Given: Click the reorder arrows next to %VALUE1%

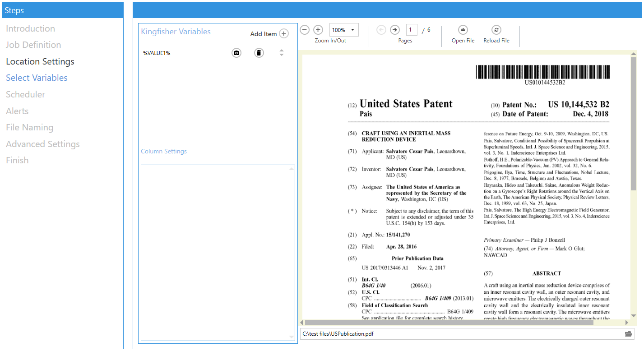Looking at the screenshot, I should (x=281, y=53).
